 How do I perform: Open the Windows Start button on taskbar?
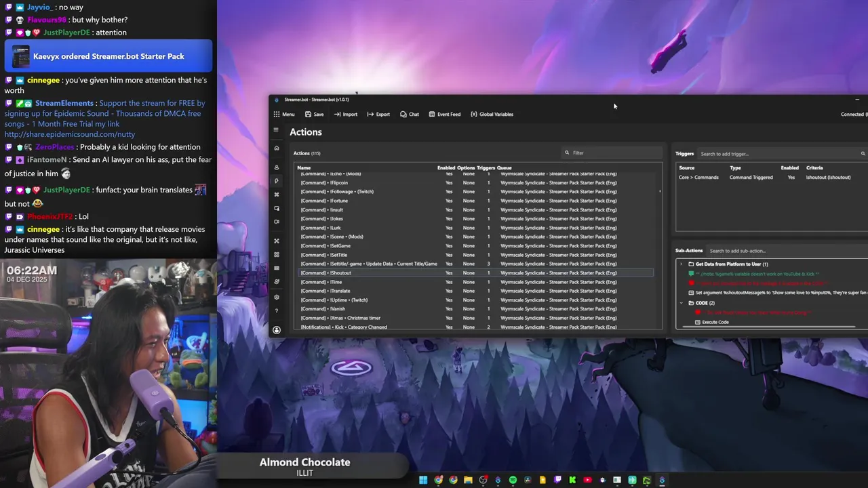pos(423,481)
